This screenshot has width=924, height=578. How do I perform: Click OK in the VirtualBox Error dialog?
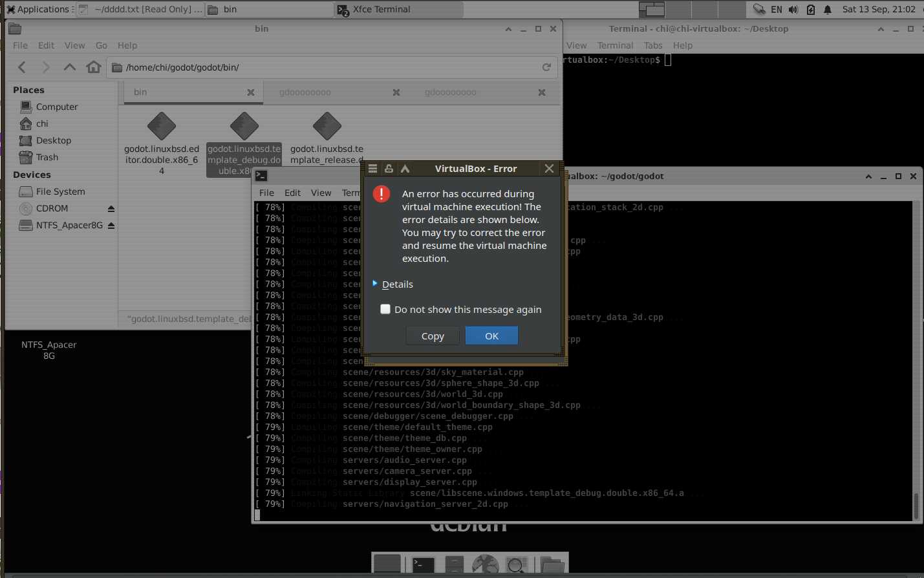[x=491, y=336]
